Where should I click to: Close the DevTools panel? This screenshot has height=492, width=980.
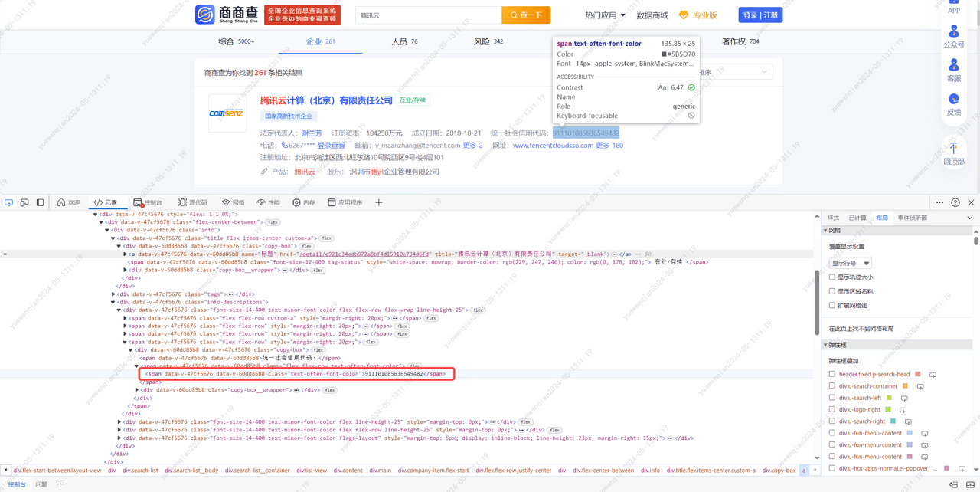971,202
